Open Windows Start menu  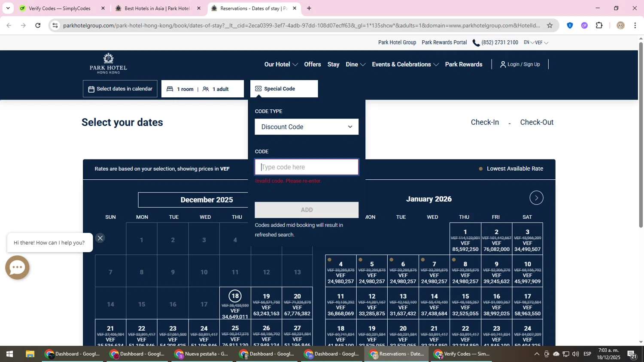(x=9, y=354)
